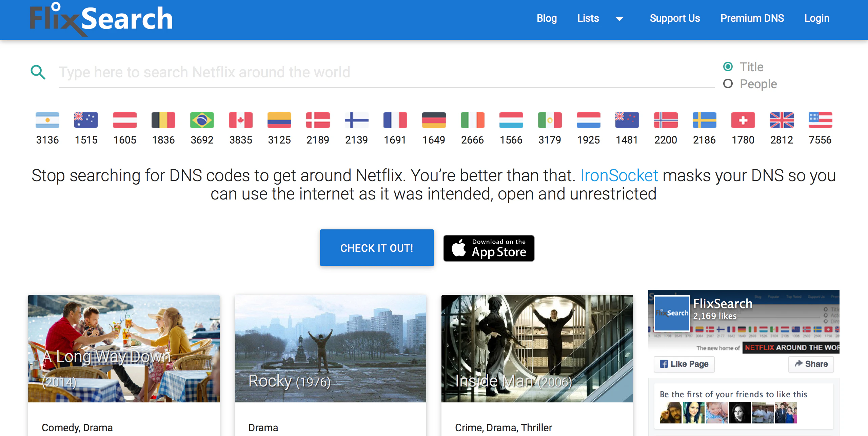Select the Title radio button
The image size is (868, 436).
tap(728, 67)
